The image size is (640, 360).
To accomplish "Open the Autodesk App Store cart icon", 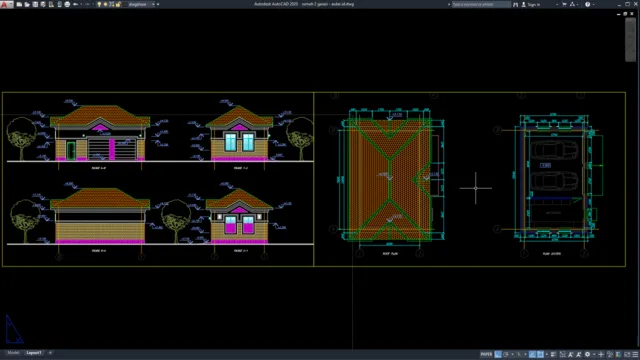I will coord(564,4).
